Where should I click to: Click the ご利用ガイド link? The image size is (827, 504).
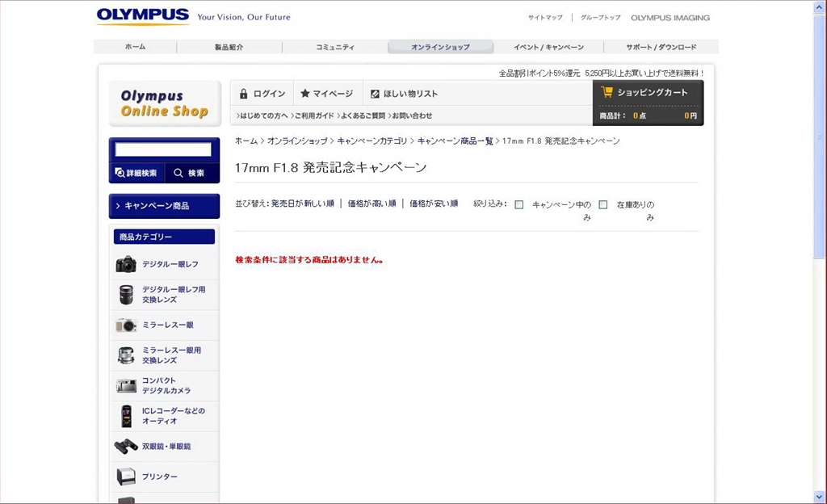313,115
